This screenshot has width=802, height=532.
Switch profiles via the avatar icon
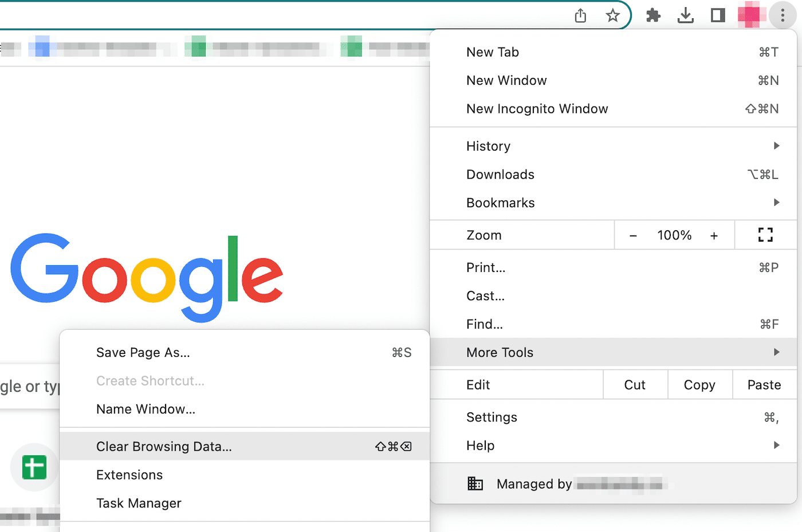[750, 15]
